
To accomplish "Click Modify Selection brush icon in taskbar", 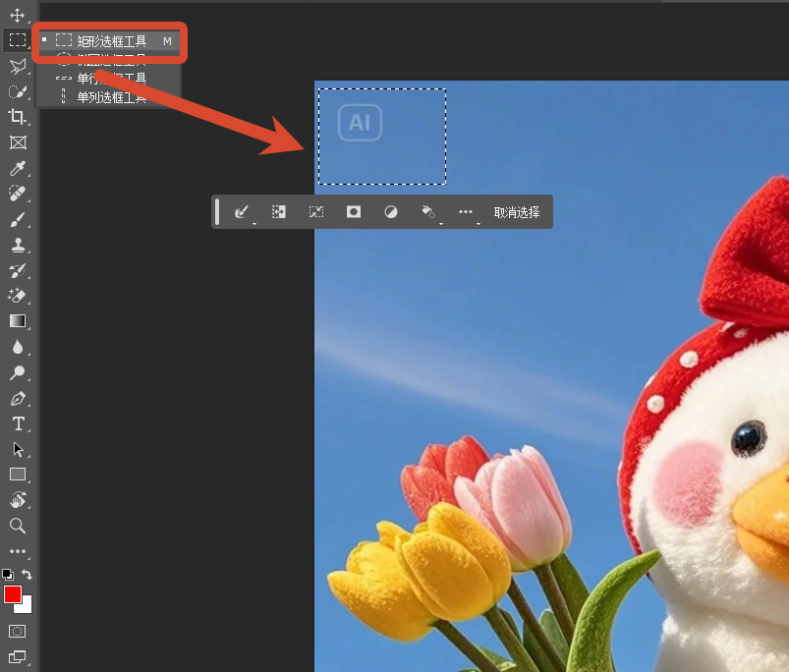I will (x=242, y=212).
